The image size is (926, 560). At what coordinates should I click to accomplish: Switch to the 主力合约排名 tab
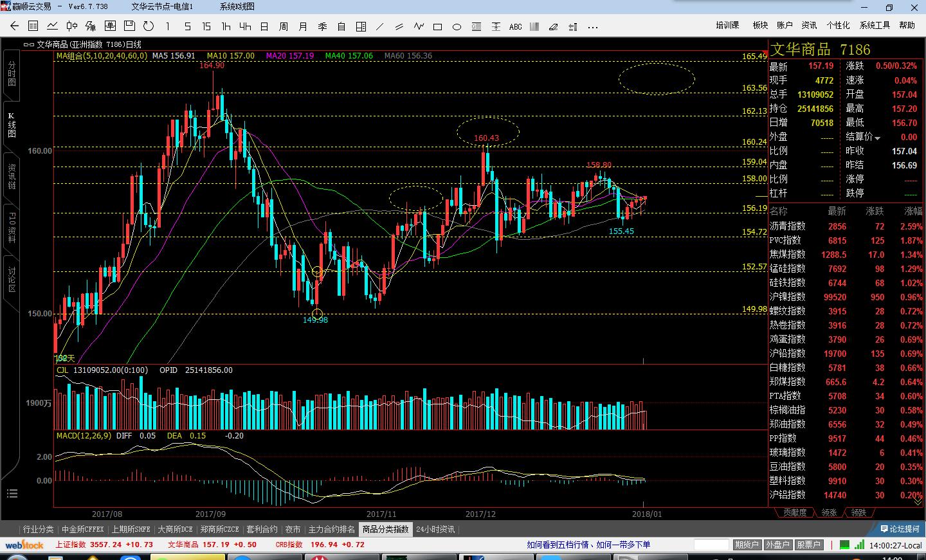point(331,529)
